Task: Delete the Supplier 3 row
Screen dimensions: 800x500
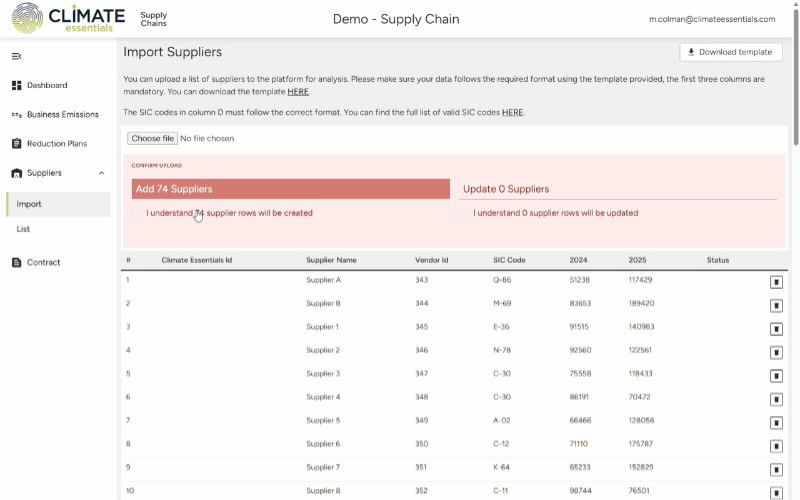Action: pyautogui.click(x=776, y=376)
